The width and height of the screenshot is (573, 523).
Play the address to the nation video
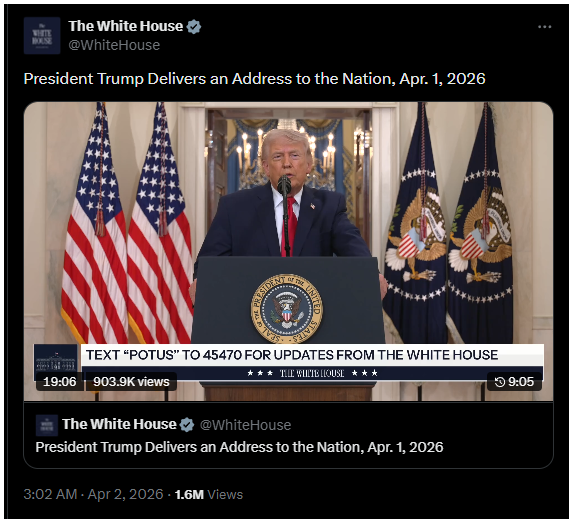click(288, 251)
